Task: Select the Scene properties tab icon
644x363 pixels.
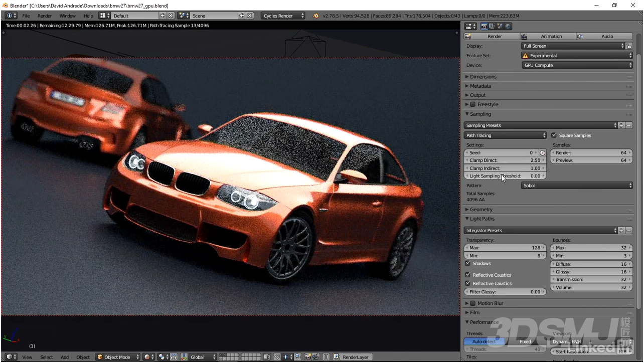Action: pyautogui.click(x=500, y=26)
